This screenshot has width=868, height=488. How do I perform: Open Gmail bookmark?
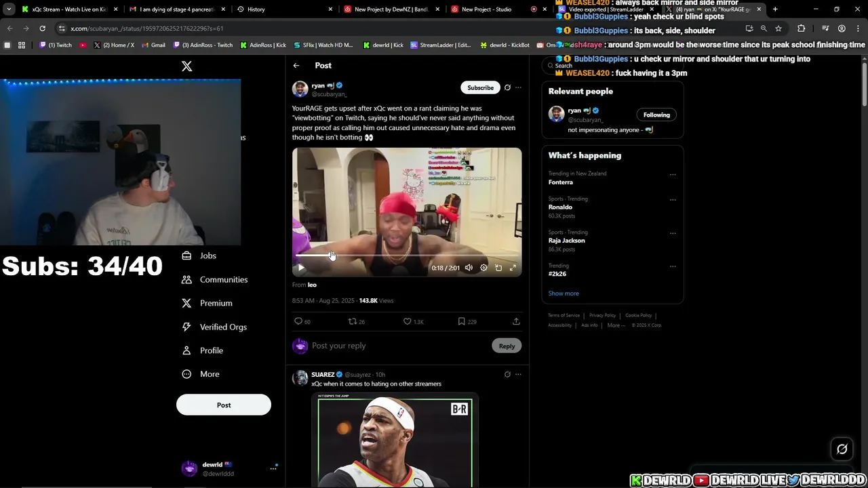pos(153,45)
